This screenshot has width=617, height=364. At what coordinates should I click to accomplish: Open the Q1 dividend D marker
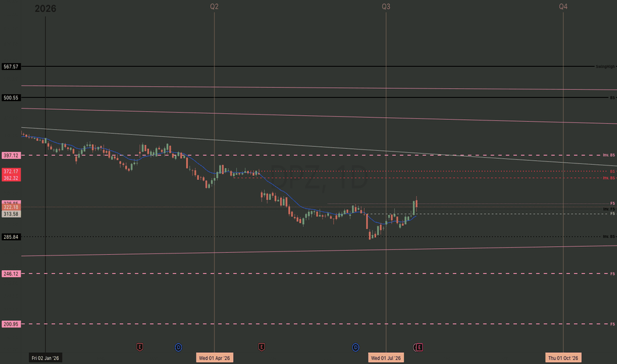tap(178, 347)
